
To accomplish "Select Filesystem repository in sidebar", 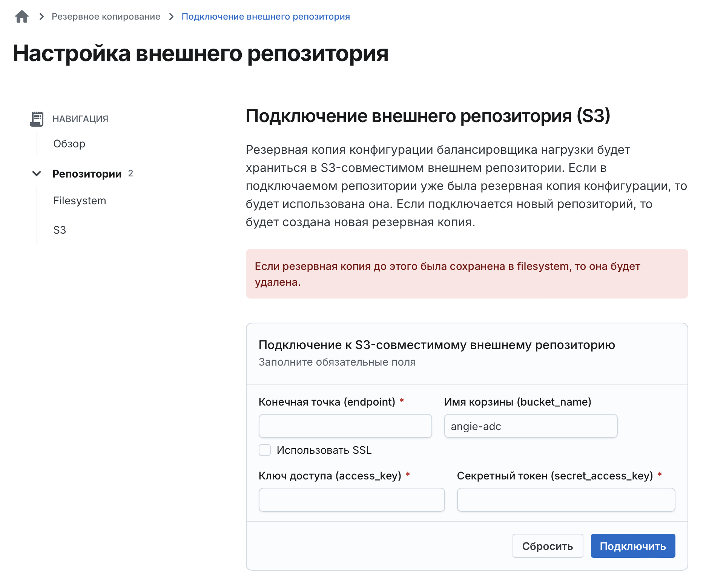I will click(x=80, y=201).
